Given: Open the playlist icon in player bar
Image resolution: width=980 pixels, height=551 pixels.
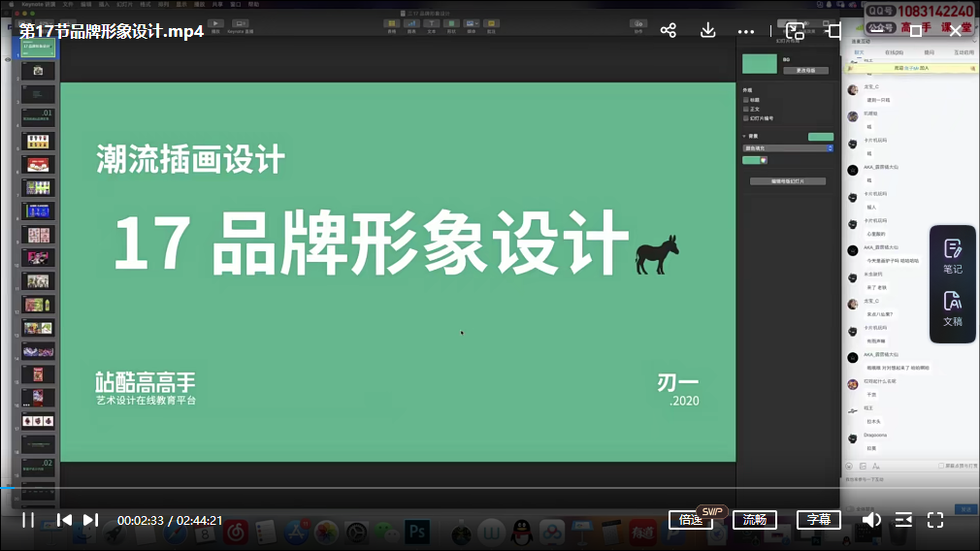Looking at the screenshot, I should coord(903,520).
